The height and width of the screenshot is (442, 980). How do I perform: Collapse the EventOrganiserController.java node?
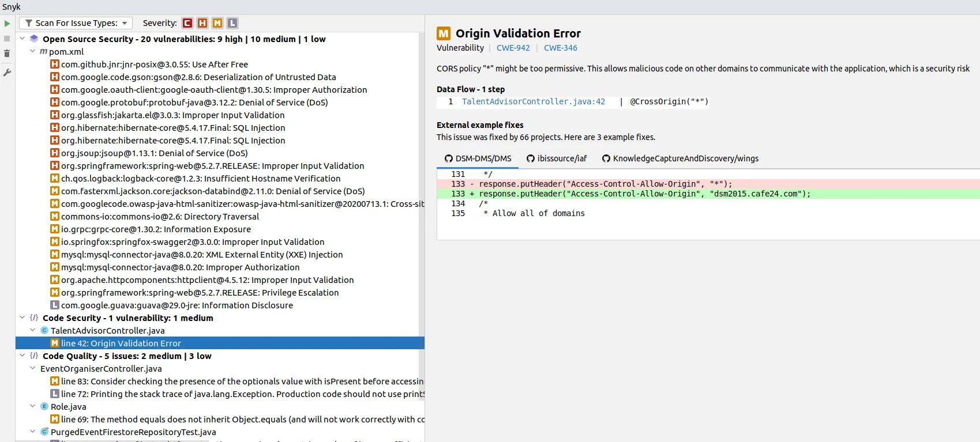click(33, 368)
